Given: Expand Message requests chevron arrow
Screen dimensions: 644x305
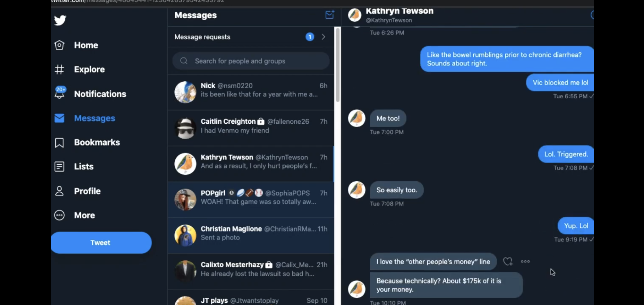Looking at the screenshot, I should (324, 37).
